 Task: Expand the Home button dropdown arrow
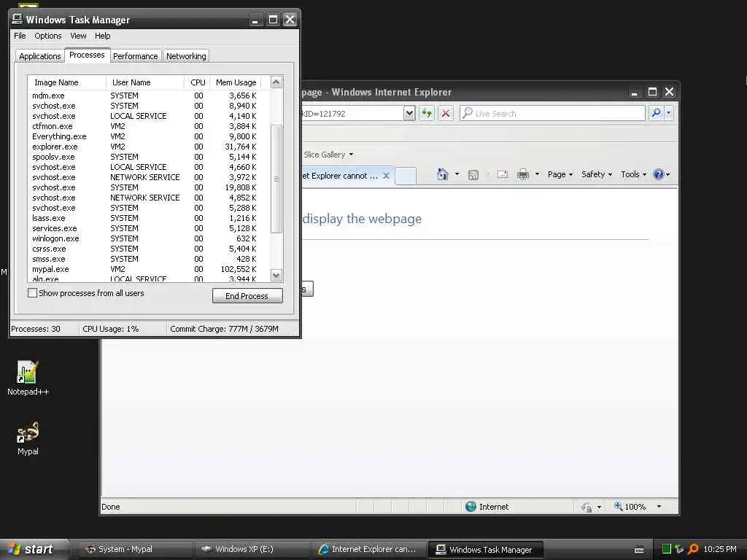click(457, 174)
